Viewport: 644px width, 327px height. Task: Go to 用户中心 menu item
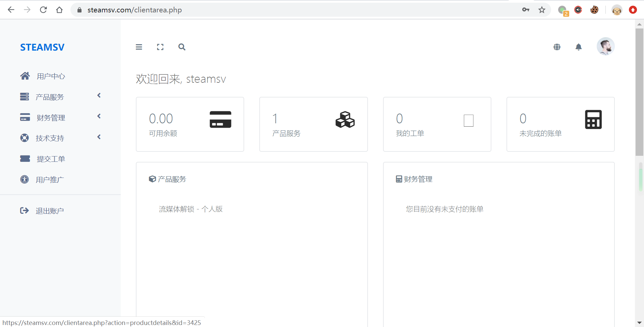pyautogui.click(x=51, y=76)
